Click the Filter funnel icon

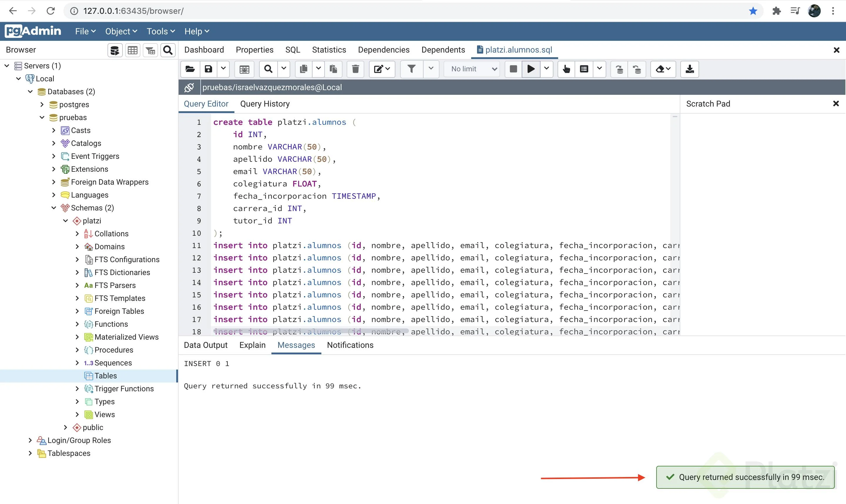411,69
